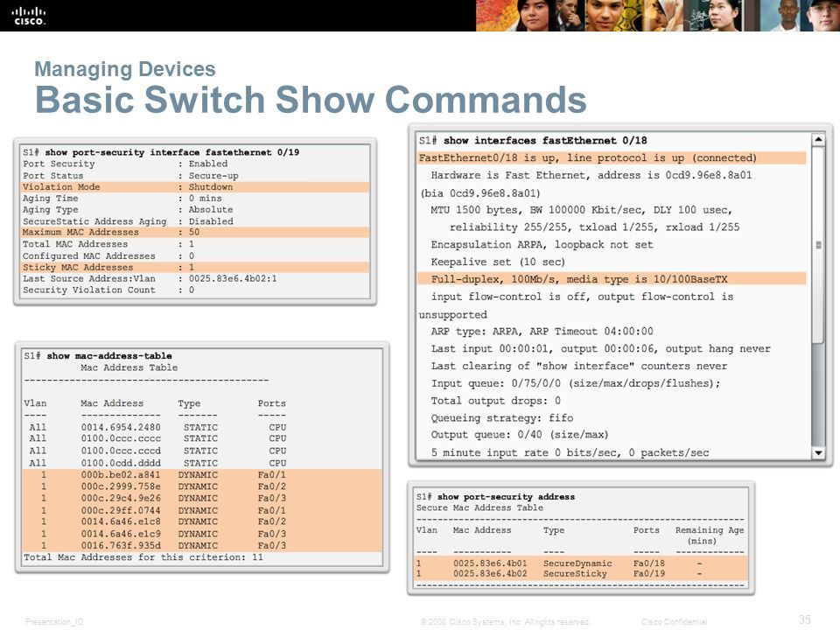Click 'Aging Type : Absolute' row
This screenshot has width=840, height=630.
pyautogui.click(x=128, y=209)
